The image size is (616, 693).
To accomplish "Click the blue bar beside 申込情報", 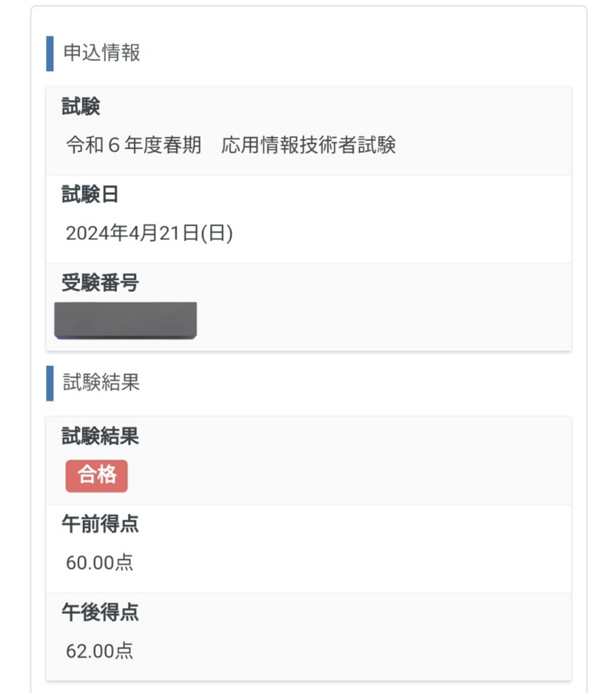I will click(x=50, y=53).
